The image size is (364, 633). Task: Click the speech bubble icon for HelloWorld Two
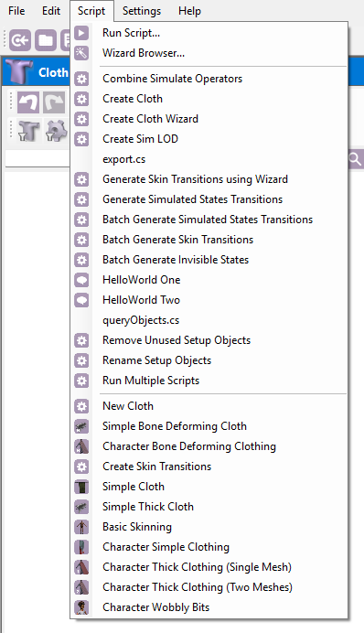coord(81,300)
